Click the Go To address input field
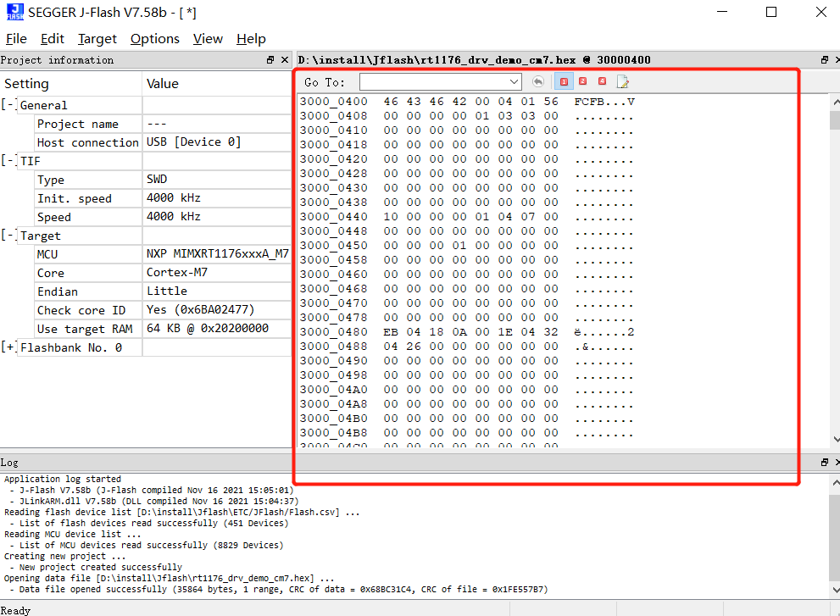This screenshot has height=616, width=840. (432, 82)
